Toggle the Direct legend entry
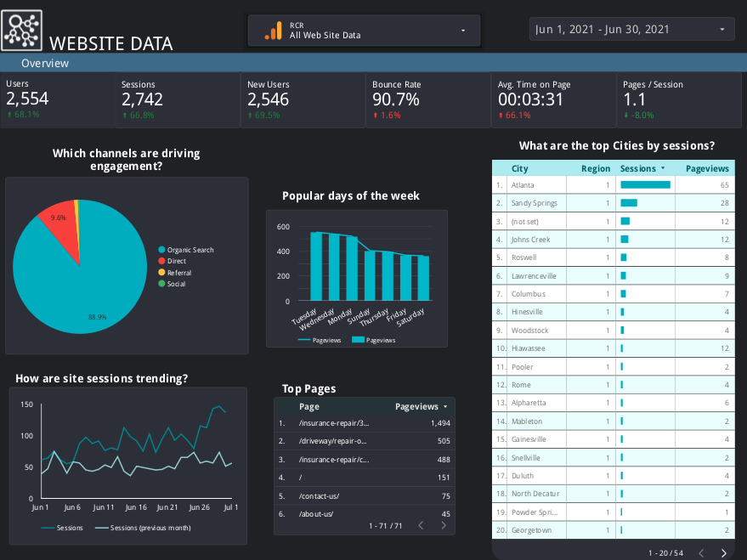Image resolution: width=747 pixels, height=560 pixels. point(172,261)
